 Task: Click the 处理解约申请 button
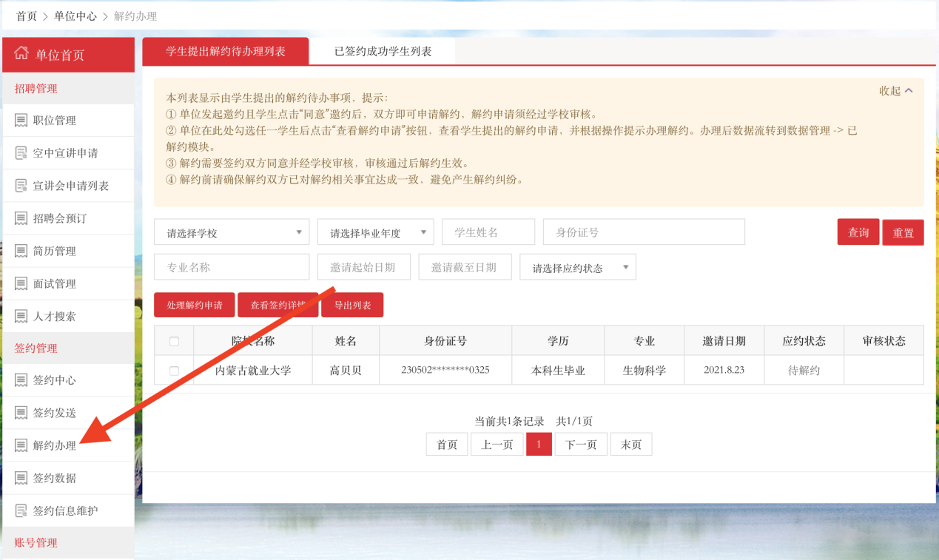[x=195, y=305]
